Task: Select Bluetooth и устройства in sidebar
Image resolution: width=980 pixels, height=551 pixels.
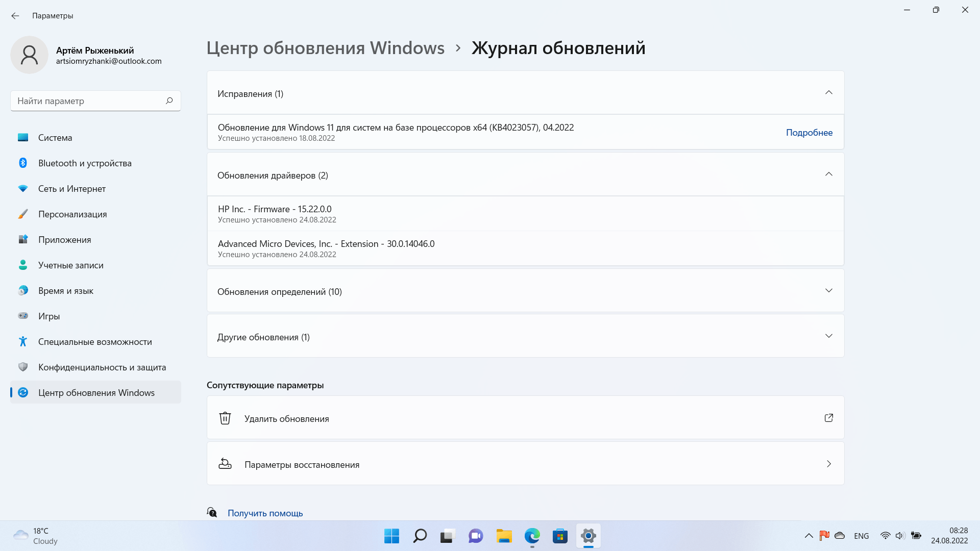Action: coord(85,163)
